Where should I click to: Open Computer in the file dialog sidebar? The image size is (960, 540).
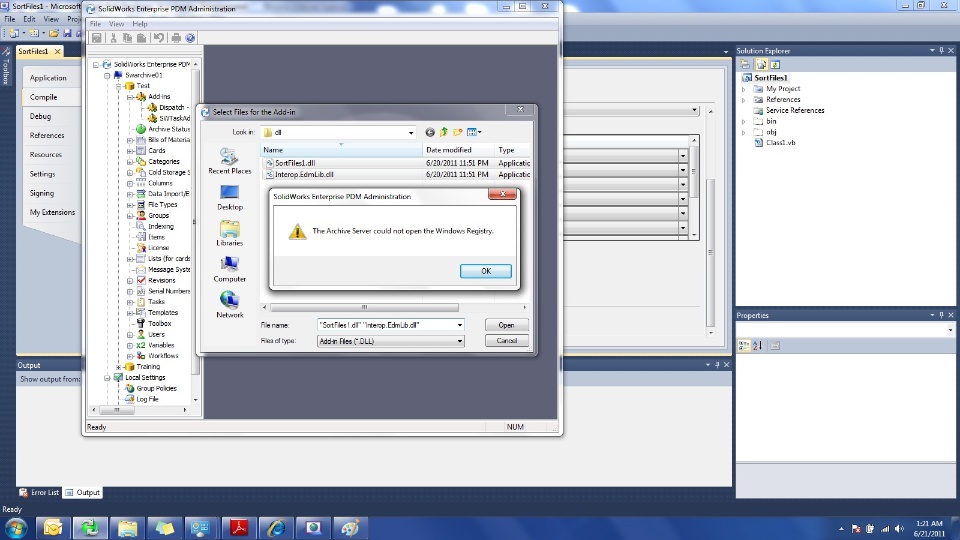click(x=230, y=269)
